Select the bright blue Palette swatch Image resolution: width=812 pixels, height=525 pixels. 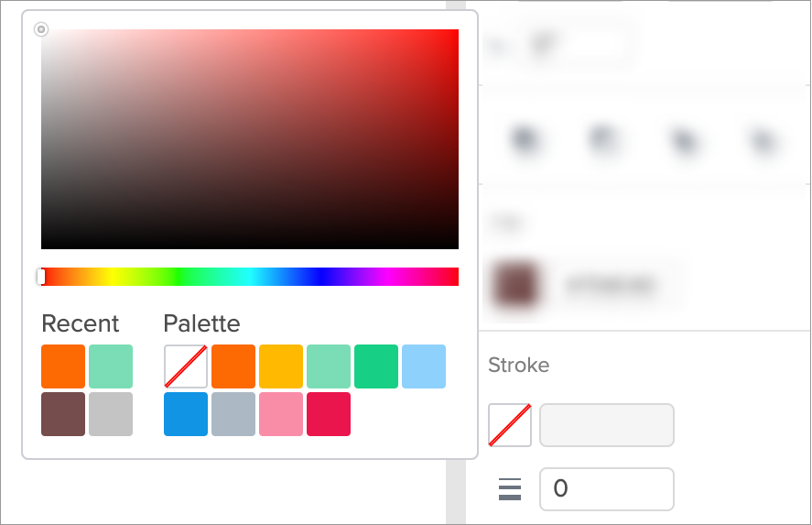click(186, 414)
